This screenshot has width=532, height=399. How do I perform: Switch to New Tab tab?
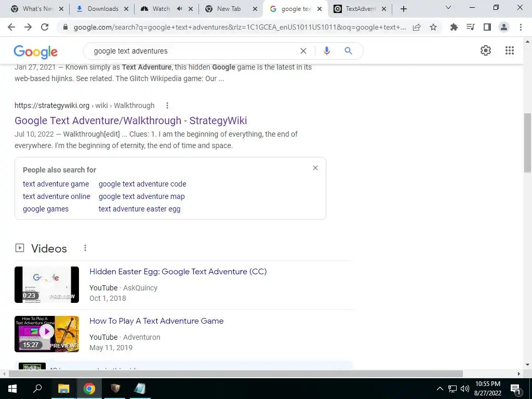coord(228,9)
